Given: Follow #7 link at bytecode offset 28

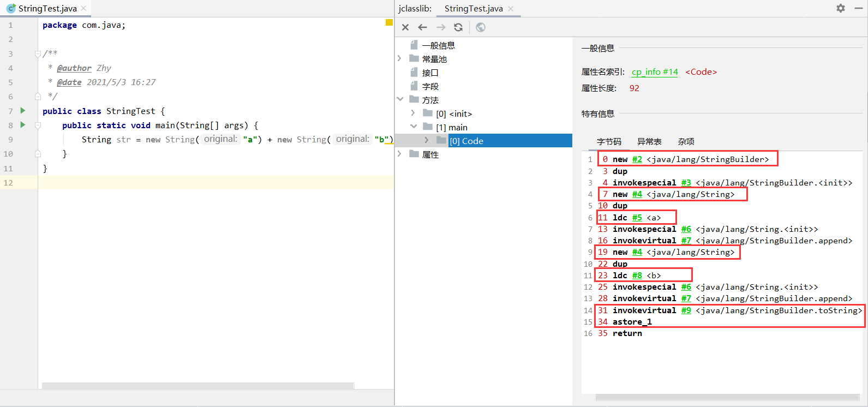Looking at the screenshot, I should click(686, 298).
